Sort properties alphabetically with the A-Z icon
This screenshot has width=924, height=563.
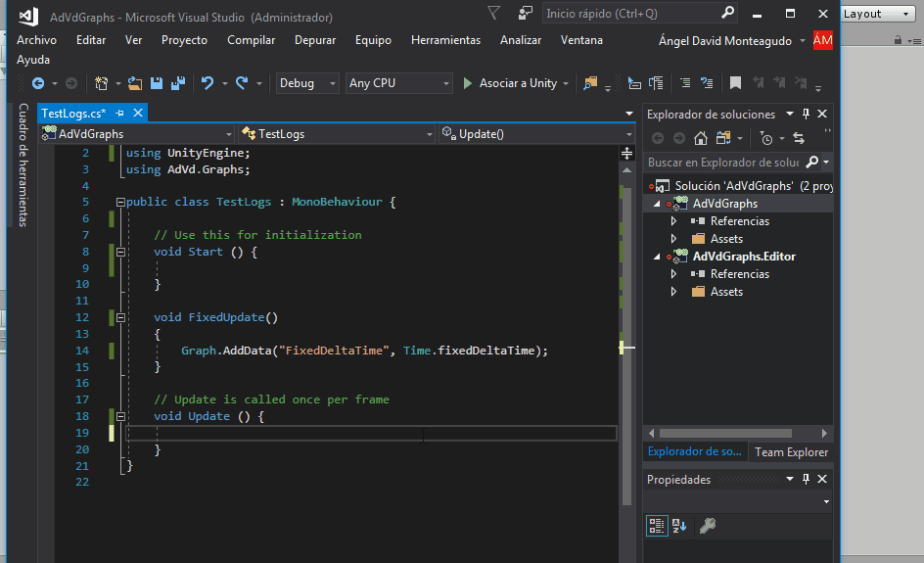pos(680,527)
